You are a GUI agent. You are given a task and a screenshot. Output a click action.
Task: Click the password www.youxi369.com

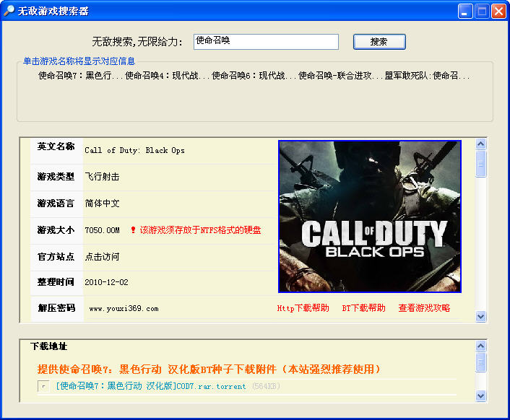click(124, 309)
